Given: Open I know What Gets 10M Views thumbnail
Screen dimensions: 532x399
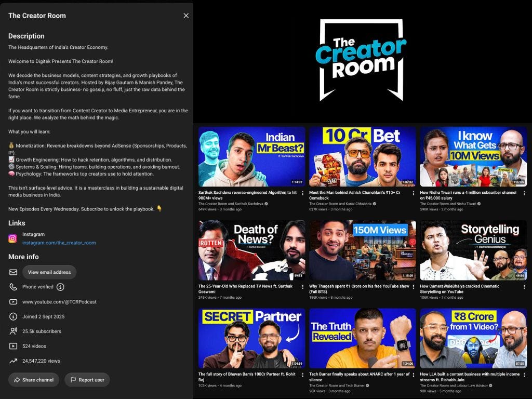Looking at the screenshot, I should [473, 156].
